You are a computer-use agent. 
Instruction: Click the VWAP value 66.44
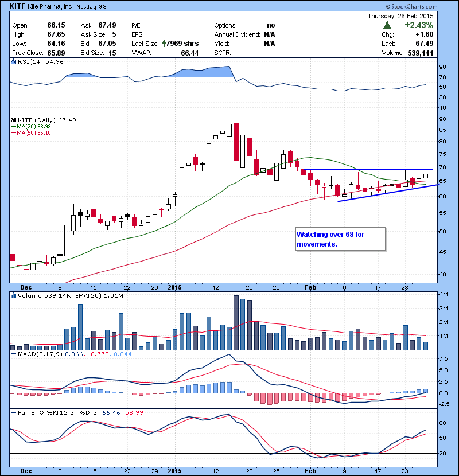189,53
